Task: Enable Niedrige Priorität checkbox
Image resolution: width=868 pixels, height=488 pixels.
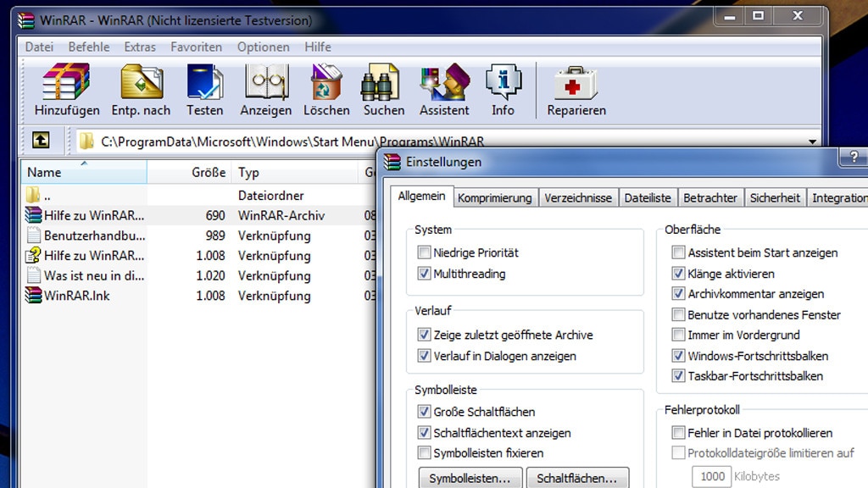Action: (424, 252)
